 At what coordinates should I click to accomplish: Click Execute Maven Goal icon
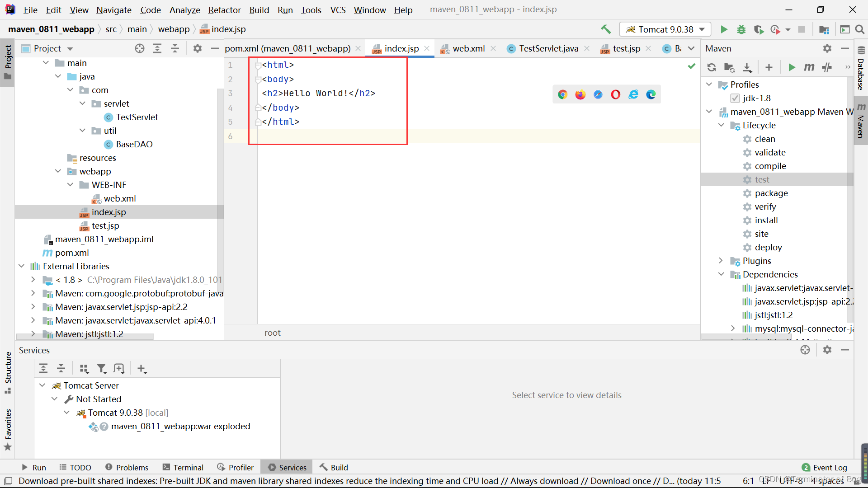[x=809, y=67]
